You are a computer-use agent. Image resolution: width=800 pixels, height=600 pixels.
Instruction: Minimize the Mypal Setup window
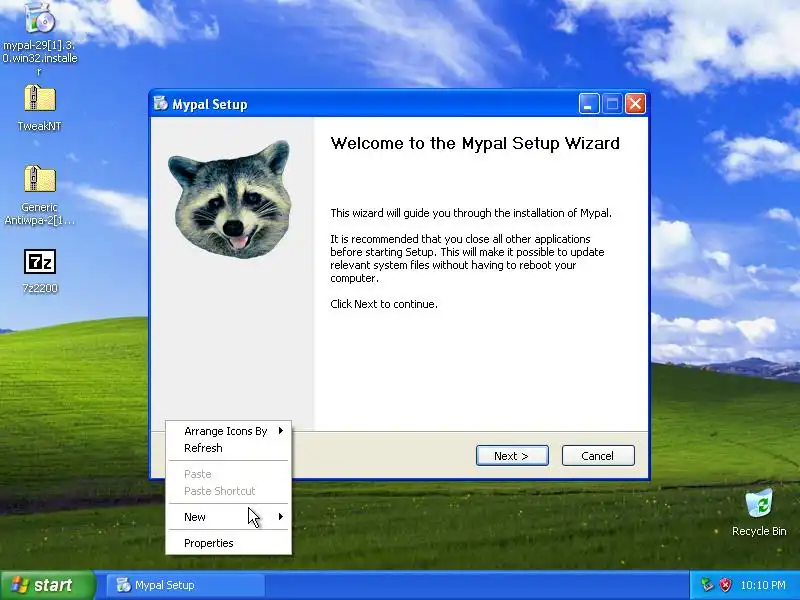[x=589, y=104]
